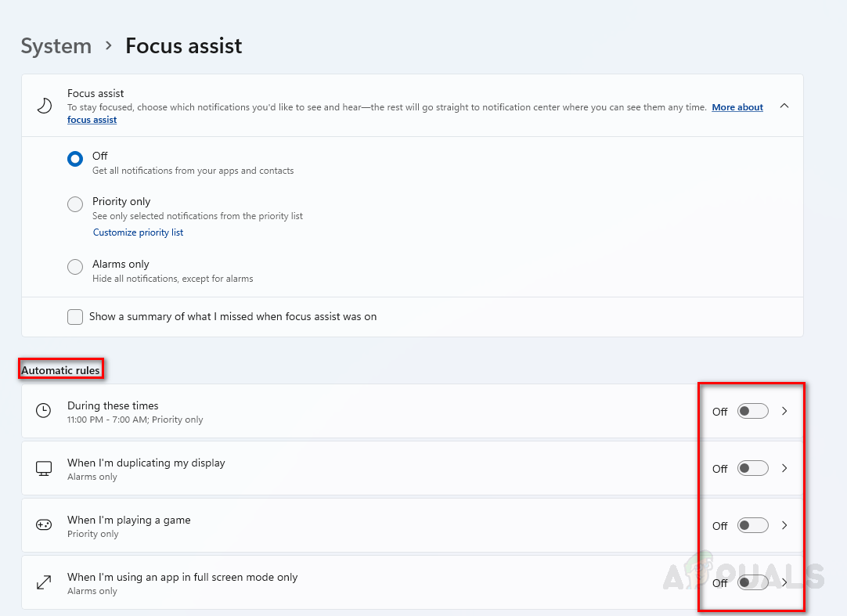This screenshot has height=616, width=847.
Task: Select the Off radio button
Action: tap(75, 159)
